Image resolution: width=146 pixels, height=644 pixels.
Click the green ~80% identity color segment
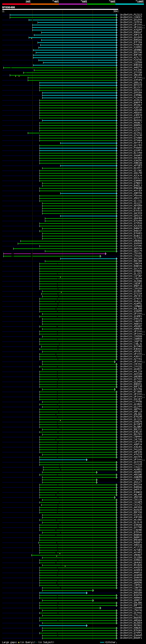(x=101, y=4)
